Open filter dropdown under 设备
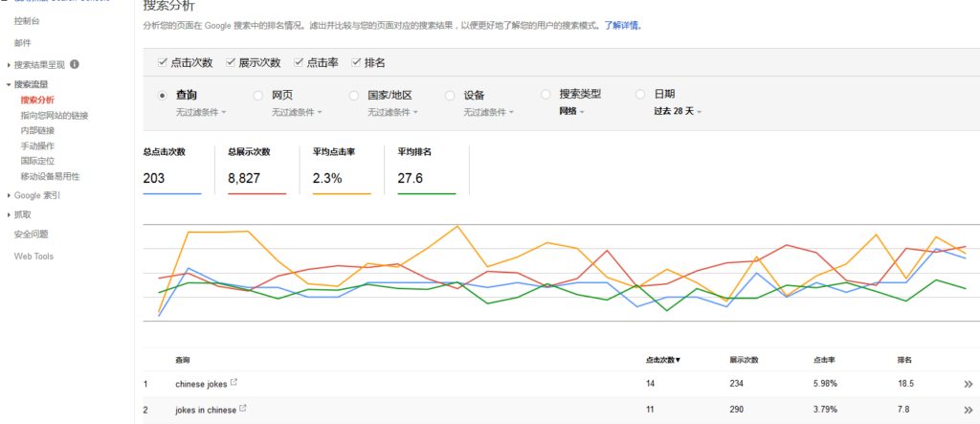Image resolution: width=980 pixels, height=424 pixels. click(x=489, y=113)
